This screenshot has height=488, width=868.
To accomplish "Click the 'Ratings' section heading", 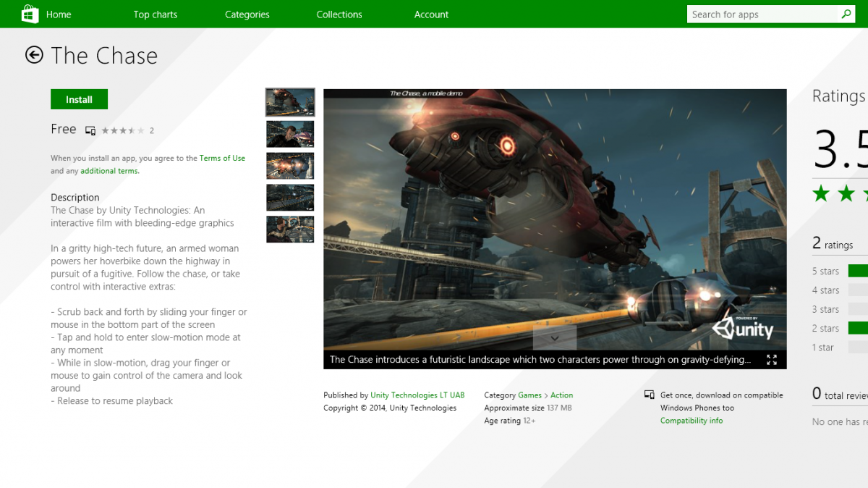I will 839,96.
